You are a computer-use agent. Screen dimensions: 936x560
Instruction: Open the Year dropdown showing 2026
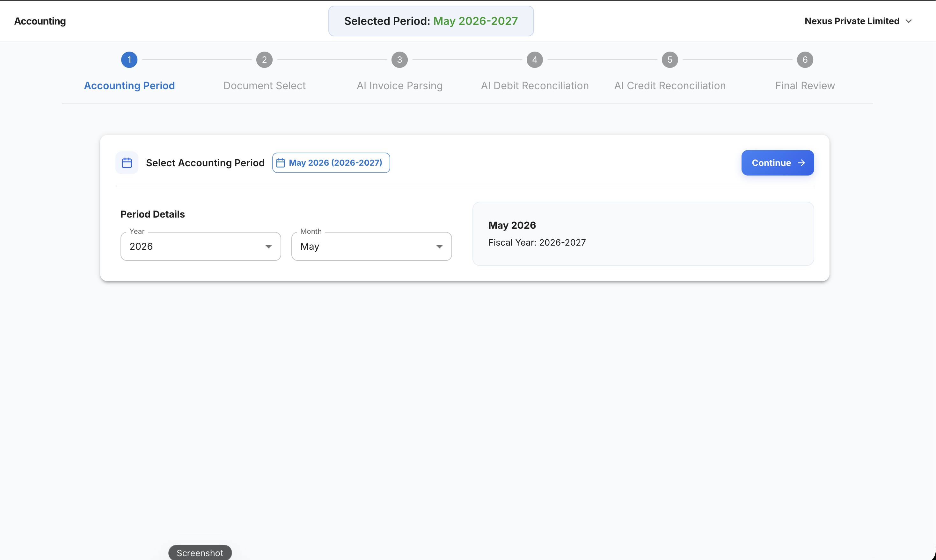click(x=201, y=247)
